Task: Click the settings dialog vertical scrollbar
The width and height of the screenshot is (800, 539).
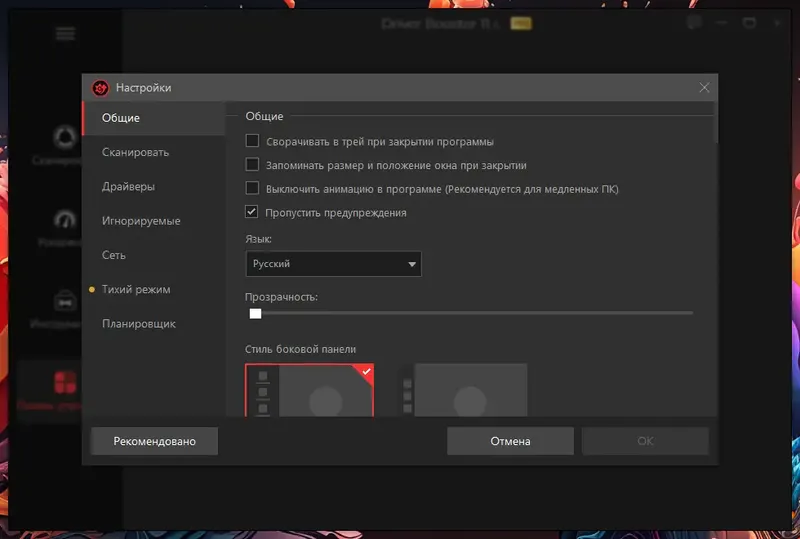Action: point(716,122)
